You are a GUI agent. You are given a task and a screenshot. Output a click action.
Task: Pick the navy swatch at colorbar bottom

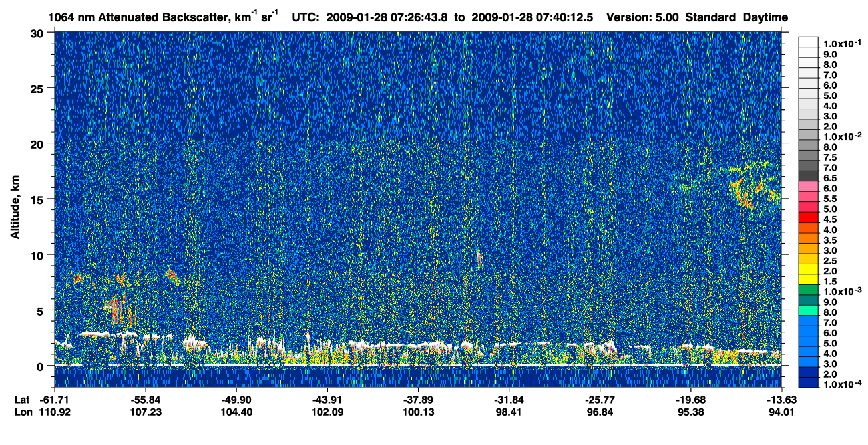(x=808, y=382)
